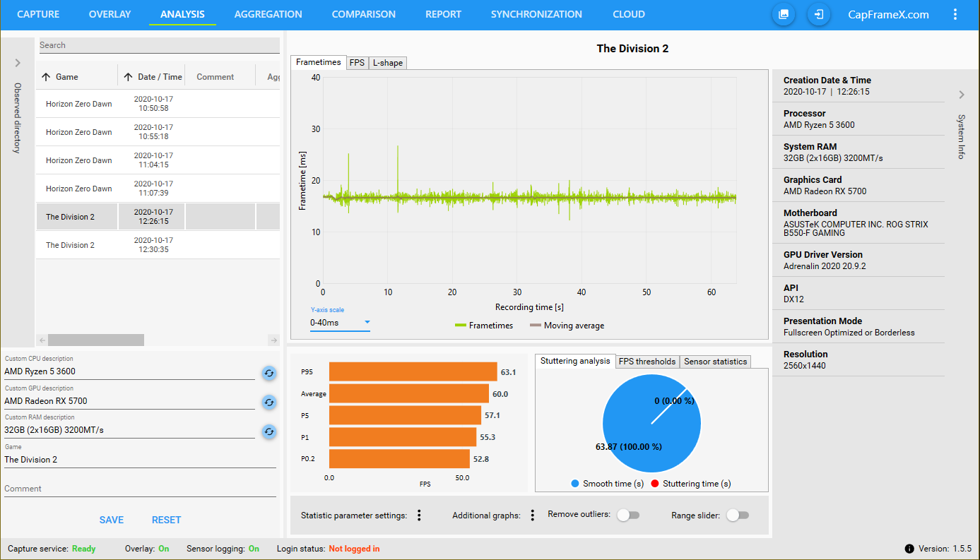Viewport: 980px width, 560px height.
Task: Click the 'Adrenalin 2020 20.9.2' driver text
Action: 825,267
